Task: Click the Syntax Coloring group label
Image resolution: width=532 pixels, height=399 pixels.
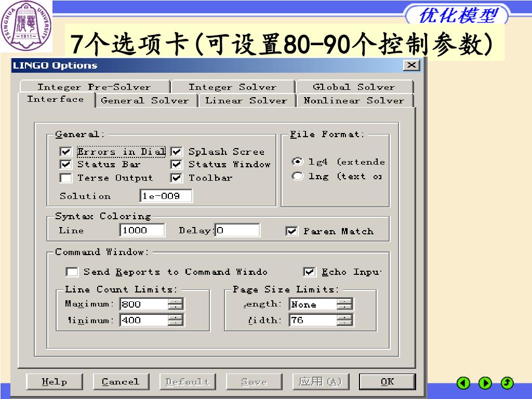Action: coord(103,216)
